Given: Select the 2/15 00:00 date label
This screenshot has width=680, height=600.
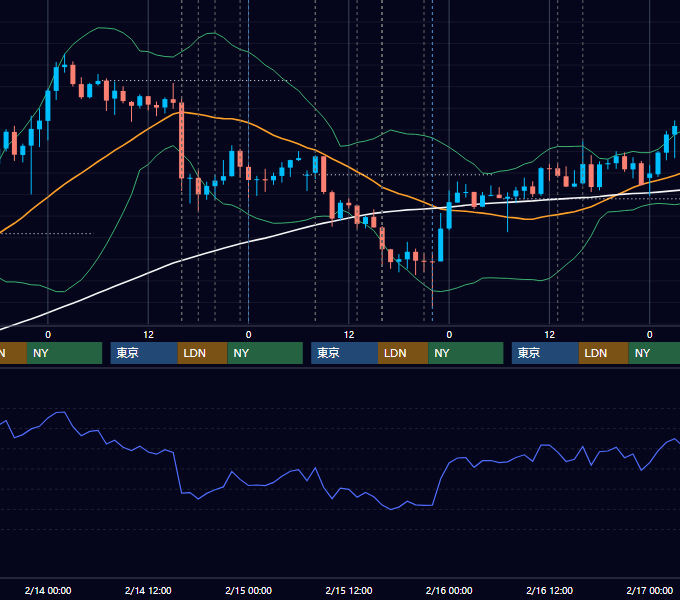Looking at the screenshot, I should [x=248, y=590].
